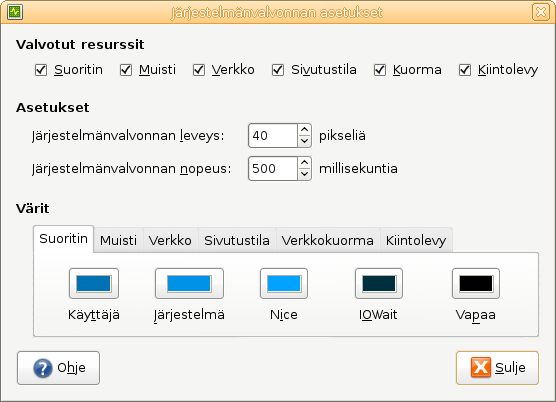Uncheck the Suoritin checkbox
The width and height of the screenshot is (556, 402).
[x=41, y=70]
